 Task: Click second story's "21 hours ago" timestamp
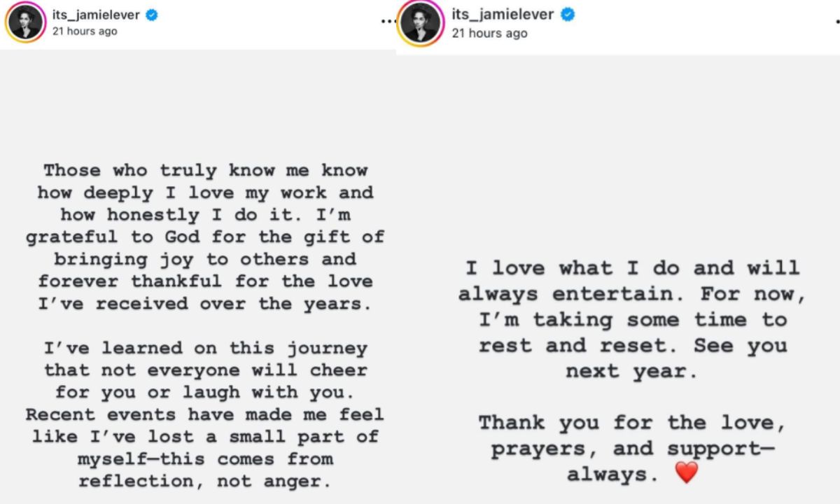coord(489,33)
